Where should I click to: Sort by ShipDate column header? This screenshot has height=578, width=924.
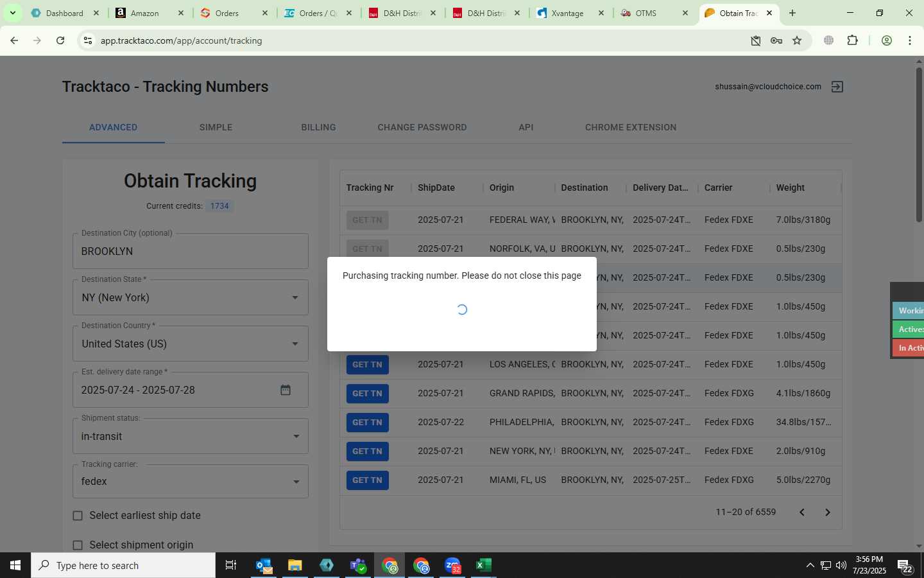pyautogui.click(x=436, y=188)
